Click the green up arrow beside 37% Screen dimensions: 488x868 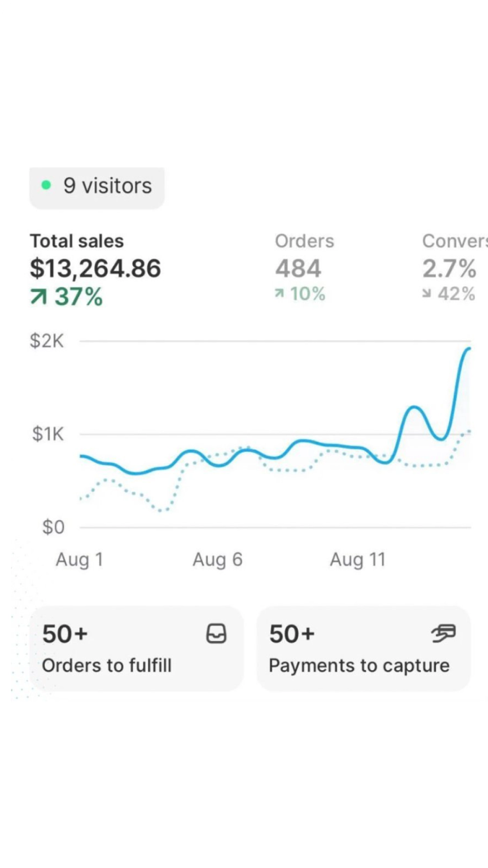click(x=38, y=297)
